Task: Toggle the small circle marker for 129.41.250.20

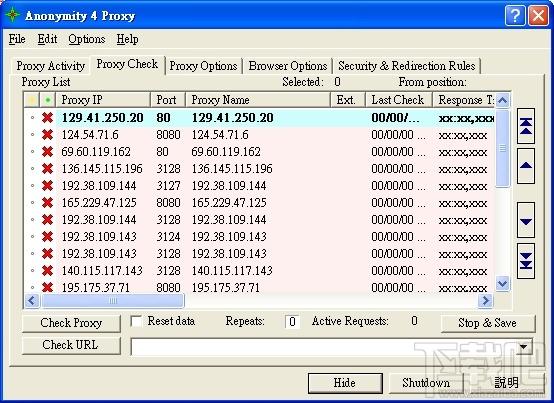Action: click(x=33, y=118)
